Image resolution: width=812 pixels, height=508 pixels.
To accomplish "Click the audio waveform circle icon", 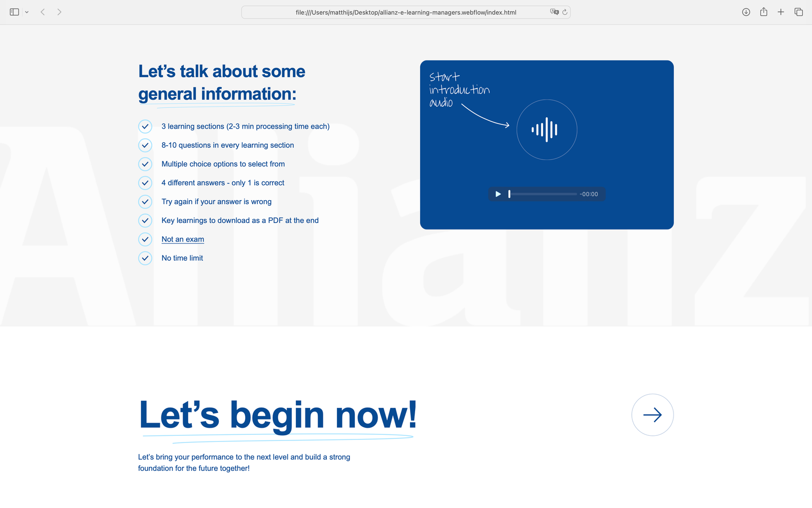I will click(x=547, y=130).
